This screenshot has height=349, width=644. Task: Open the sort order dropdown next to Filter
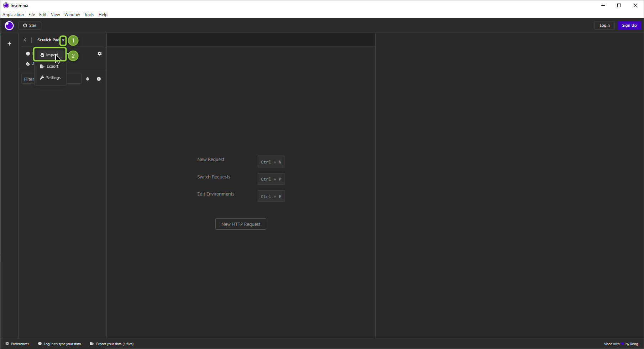88,79
